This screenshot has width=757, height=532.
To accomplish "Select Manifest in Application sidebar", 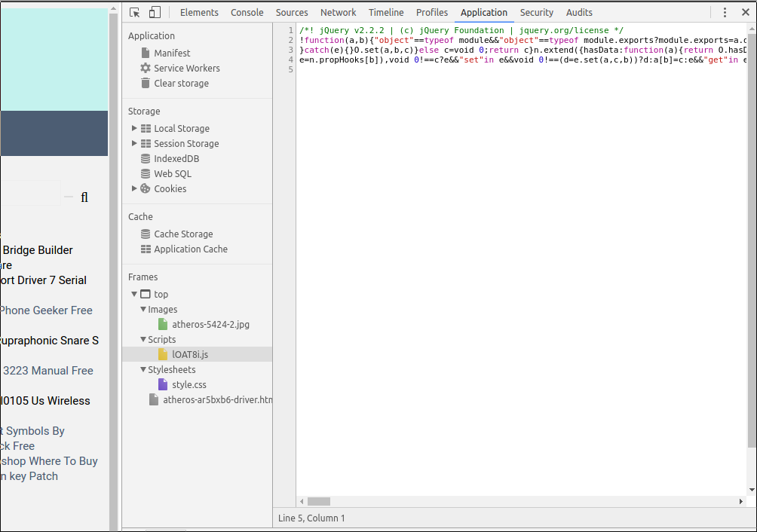I will (172, 53).
